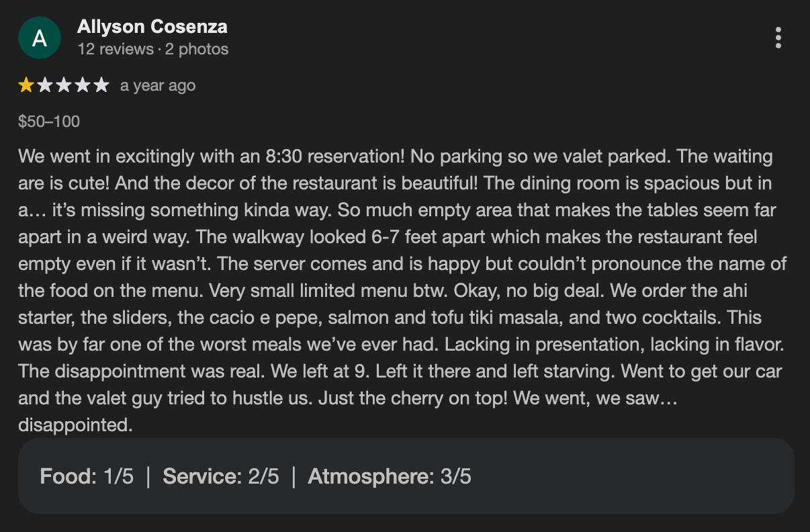Click the divider between Food and Service ratings
Viewport: 810px width, 532px height.
(x=148, y=477)
